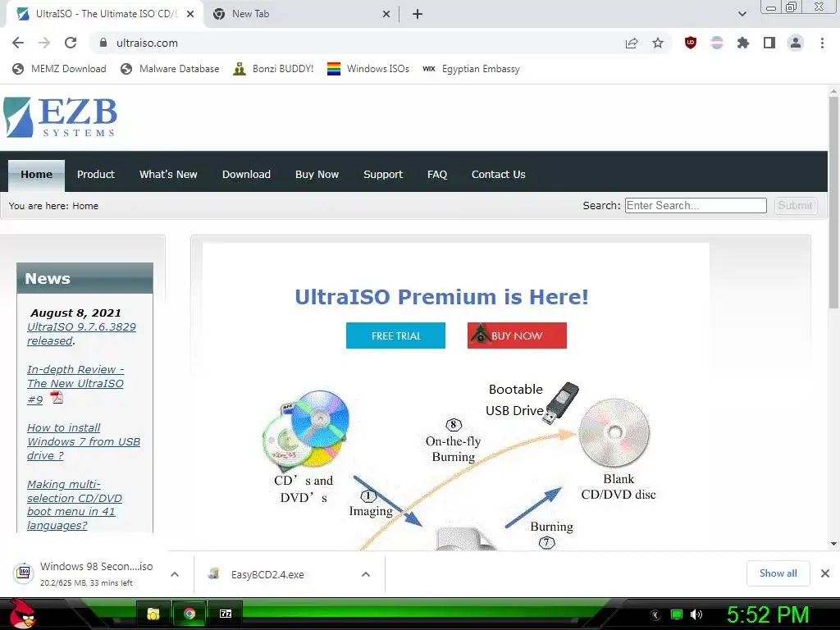
Task: Click the moon tray icon
Action: (655, 615)
